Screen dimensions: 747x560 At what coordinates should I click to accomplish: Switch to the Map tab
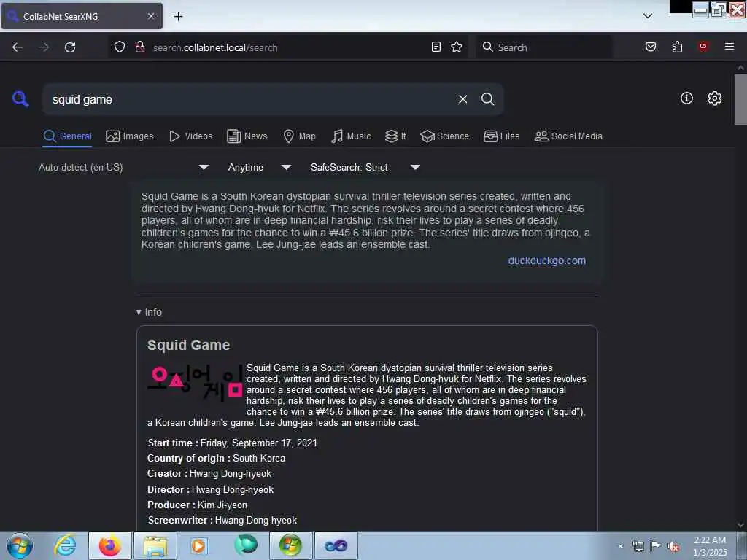pyautogui.click(x=299, y=136)
